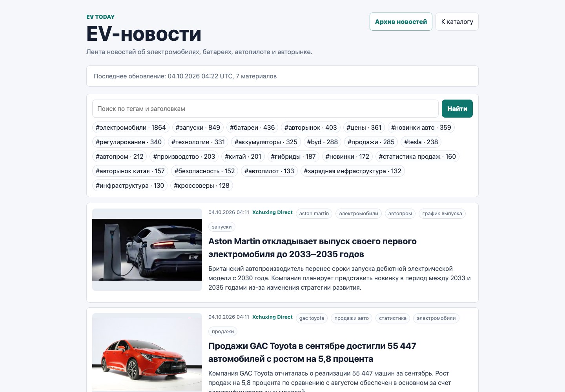Go to К каталогу

[x=457, y=22]
